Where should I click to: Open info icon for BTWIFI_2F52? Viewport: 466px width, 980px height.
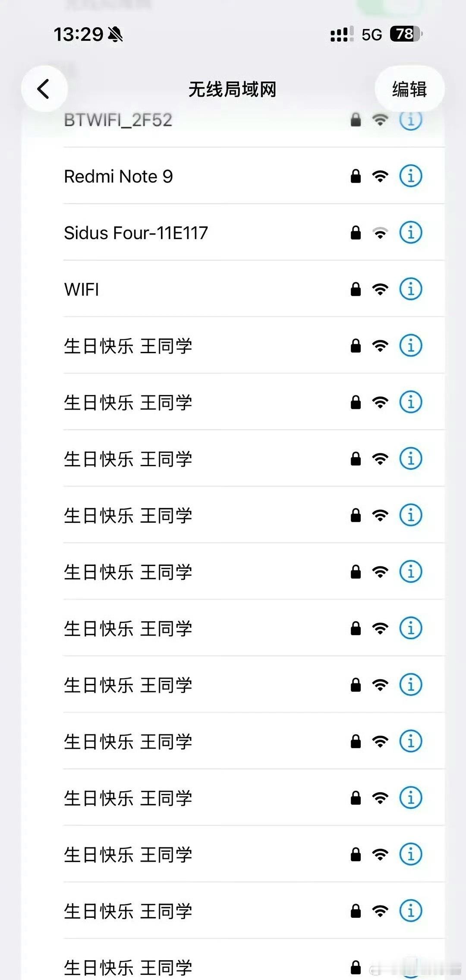pyautogui.click(x=410, y=120)
